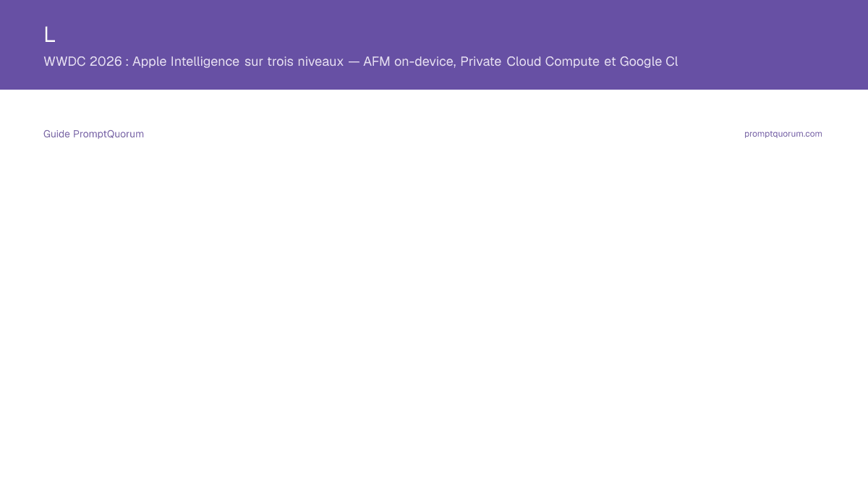Click the words Apple Intelligence in the subtitle
Viewport: 868px width, 488px height.
[186, 61]
